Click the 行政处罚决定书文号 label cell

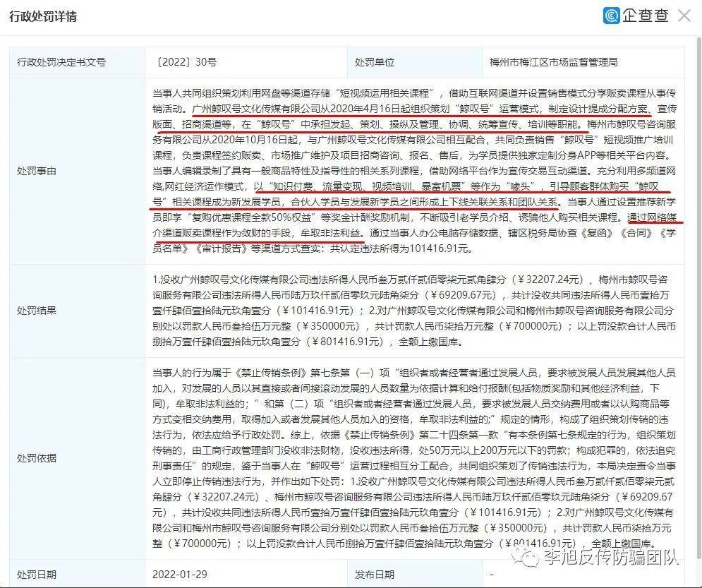(x=77, y=62)
